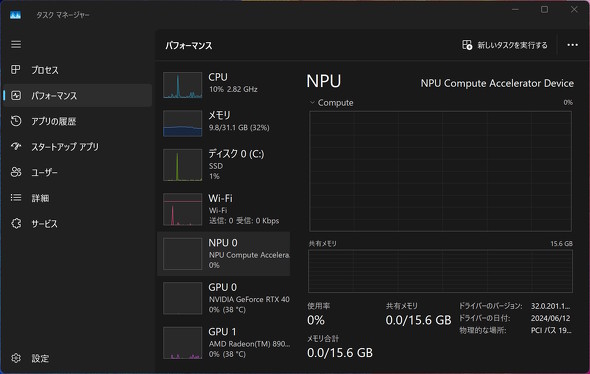
Task: Select the CPU mini graph thumbnail
Action: coord(182,85)
